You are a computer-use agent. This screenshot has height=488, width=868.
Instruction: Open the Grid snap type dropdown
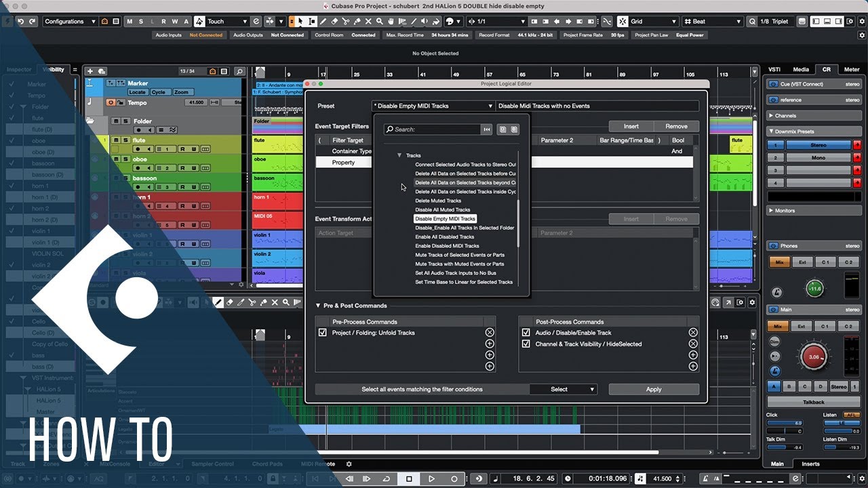click(653, 22)
